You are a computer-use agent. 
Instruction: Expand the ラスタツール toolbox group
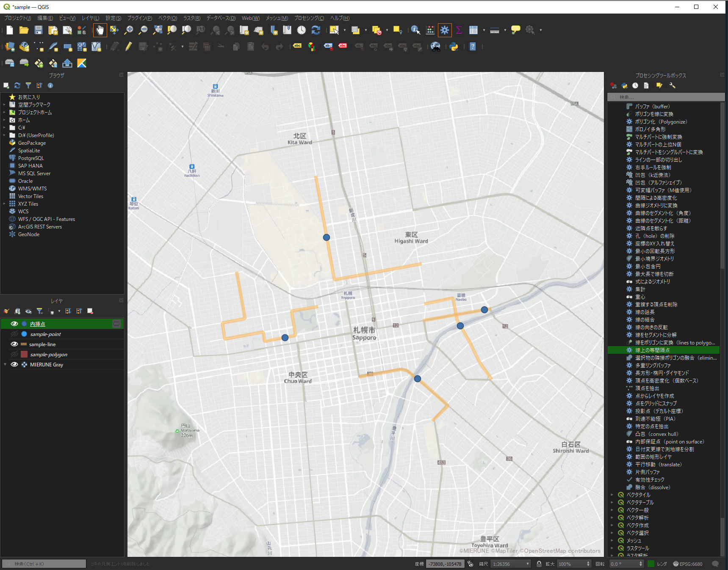click(612, 548)
